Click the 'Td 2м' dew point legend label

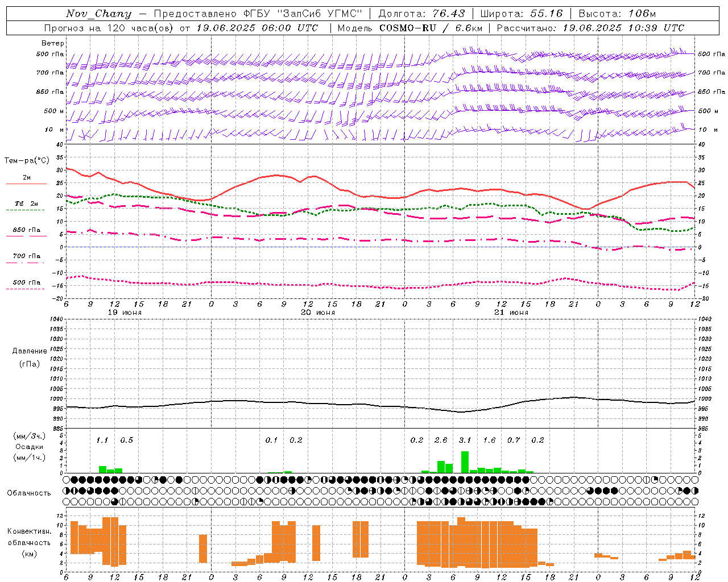(26, 203)
